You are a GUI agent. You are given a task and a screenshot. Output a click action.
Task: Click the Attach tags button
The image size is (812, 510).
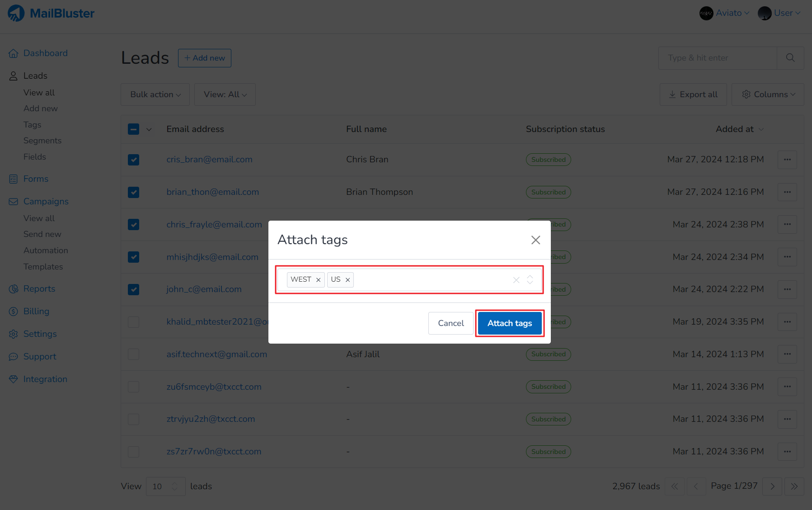pos(509,323)
